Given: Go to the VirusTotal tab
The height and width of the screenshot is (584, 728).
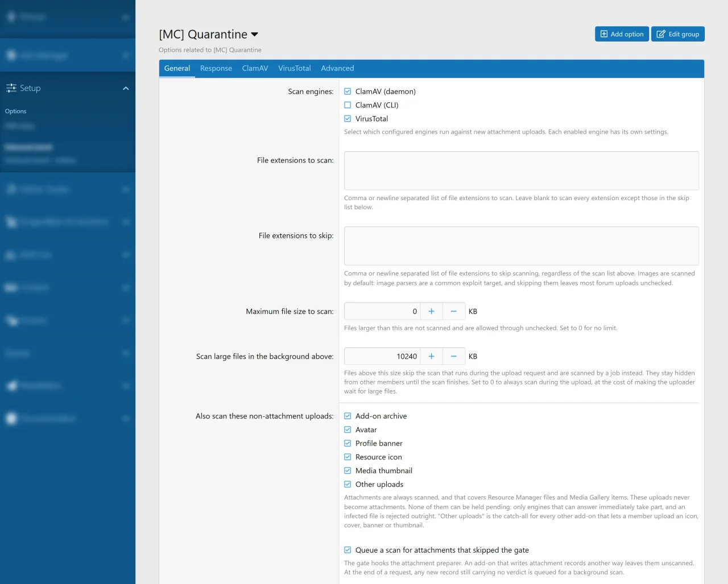Looking at the screenshot, I should [x=295, y=68].
